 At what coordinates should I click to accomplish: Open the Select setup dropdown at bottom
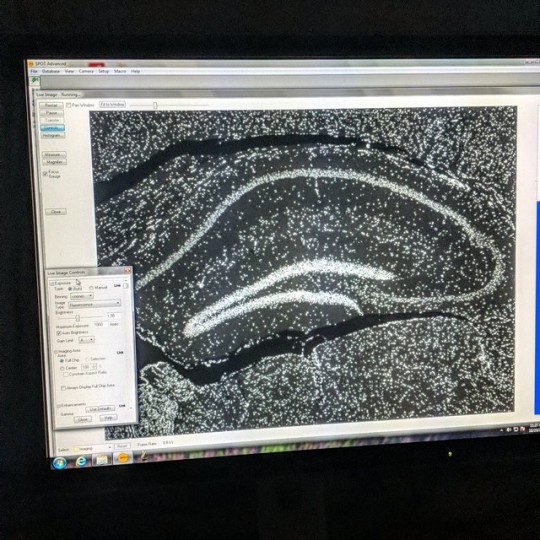click(92, 448)
